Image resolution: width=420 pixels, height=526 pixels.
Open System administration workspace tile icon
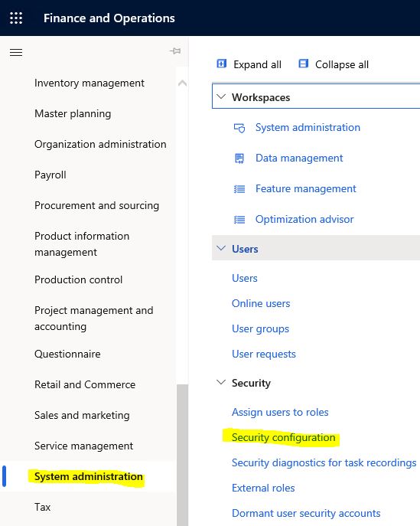(x=239, y=128)
